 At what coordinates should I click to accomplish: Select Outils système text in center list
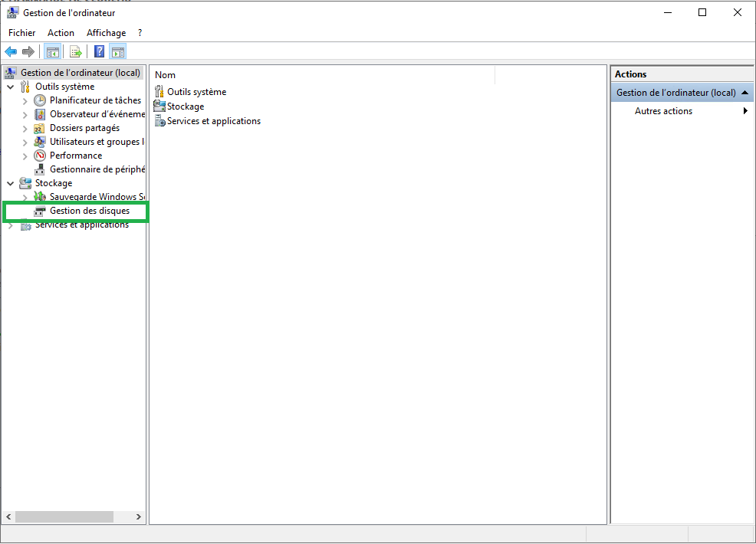coord(197,91)
